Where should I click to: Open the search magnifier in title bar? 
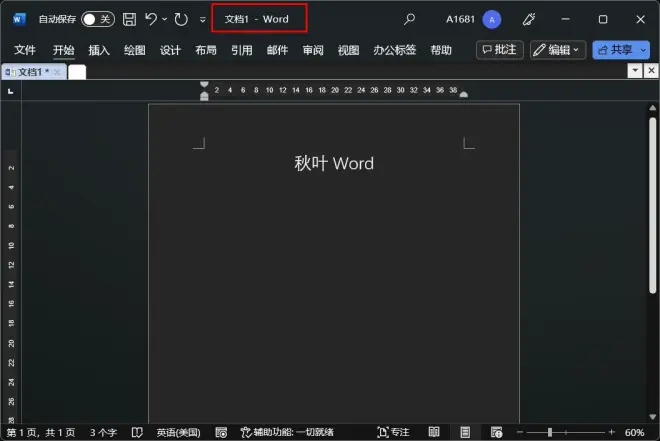click(x=409, y=19)
